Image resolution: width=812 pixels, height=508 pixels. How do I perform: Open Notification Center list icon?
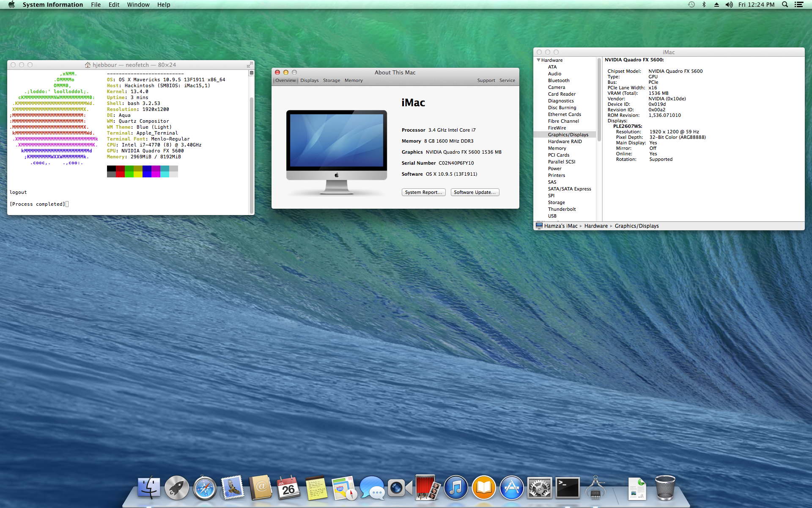(x=799, y=5)
